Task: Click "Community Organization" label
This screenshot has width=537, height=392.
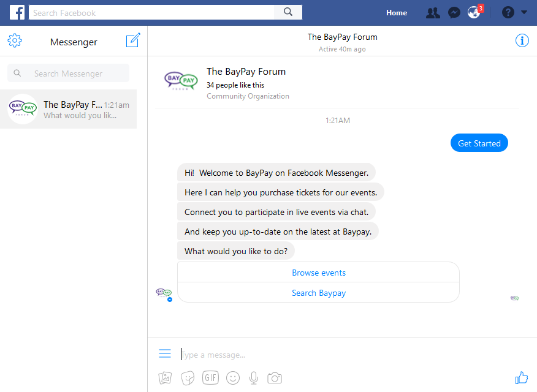Action: tap(248, 96)
